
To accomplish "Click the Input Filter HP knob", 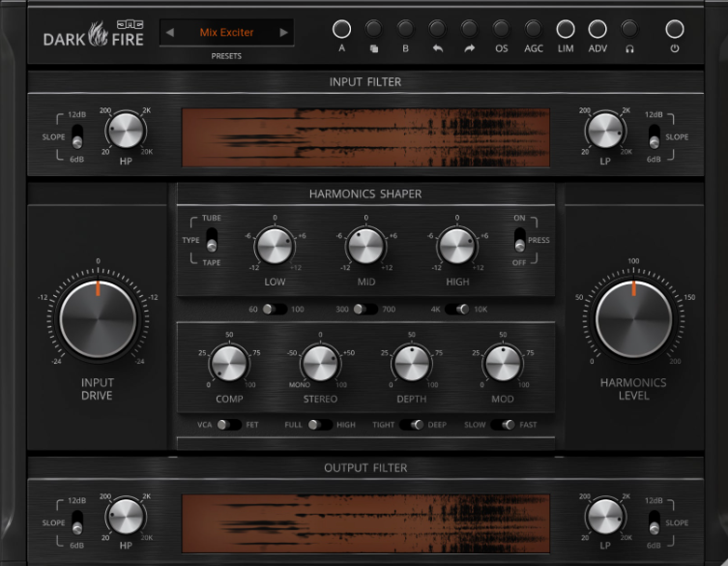I will tap(126, 131).
